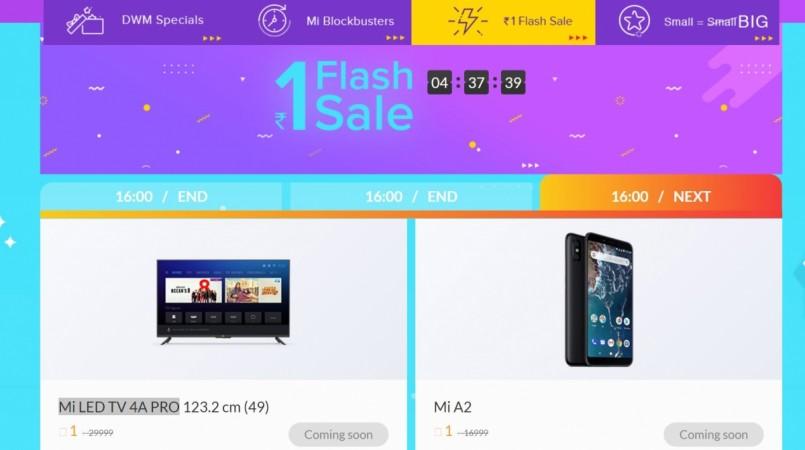The width and height of the screenshot is (805, 450).
Task: Click the triple arrows under DWM Specials
Action: [212, 38]
